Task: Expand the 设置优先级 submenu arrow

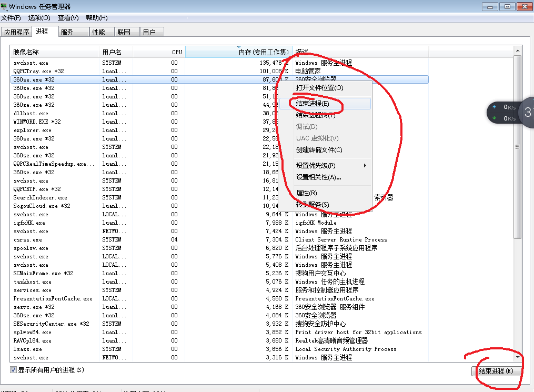Action: 365,166
